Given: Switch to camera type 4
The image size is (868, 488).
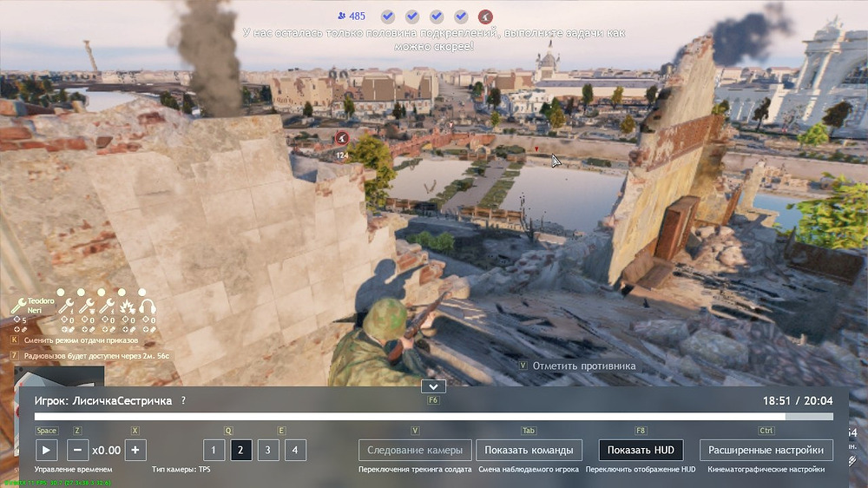Looking at the screenshot, I should (296, 450).
